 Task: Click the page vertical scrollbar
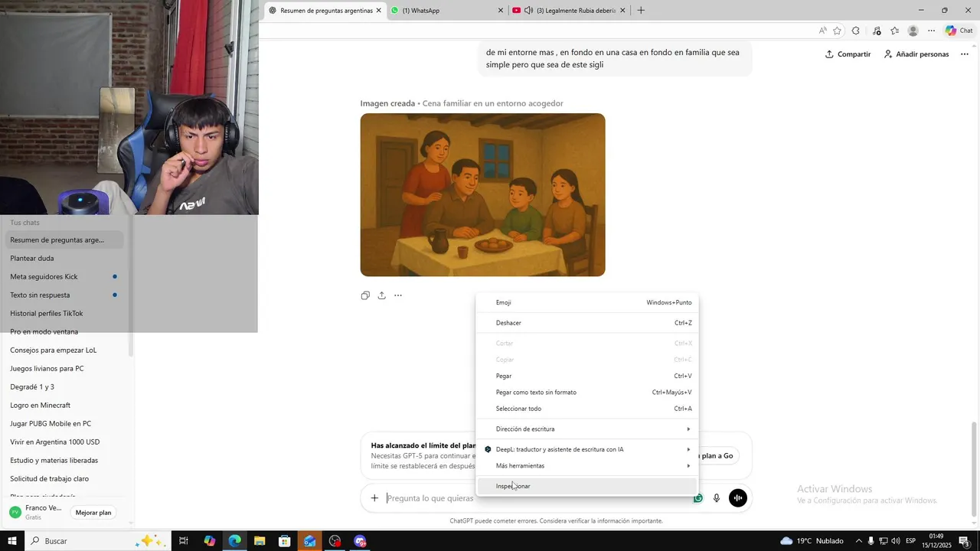(x=975, y=468)
